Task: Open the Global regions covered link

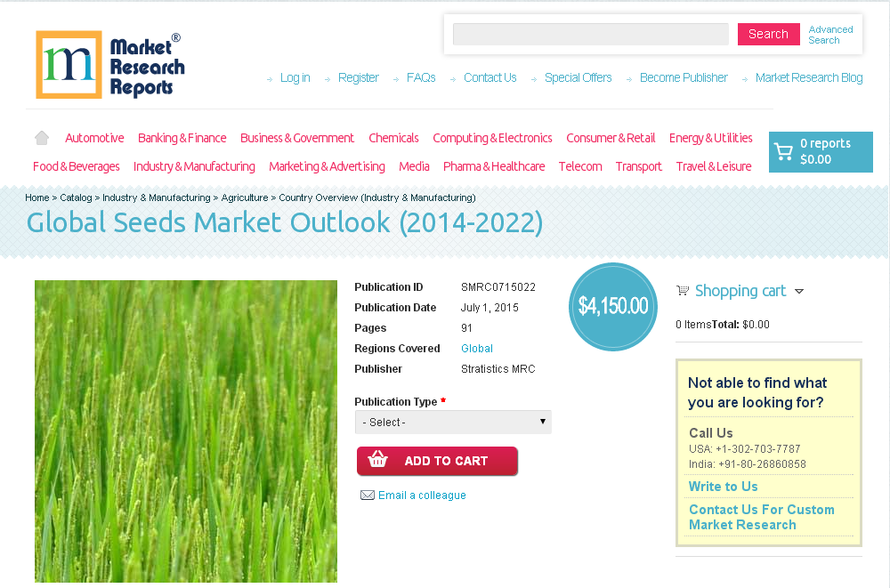Action: [x=477, y=349]
